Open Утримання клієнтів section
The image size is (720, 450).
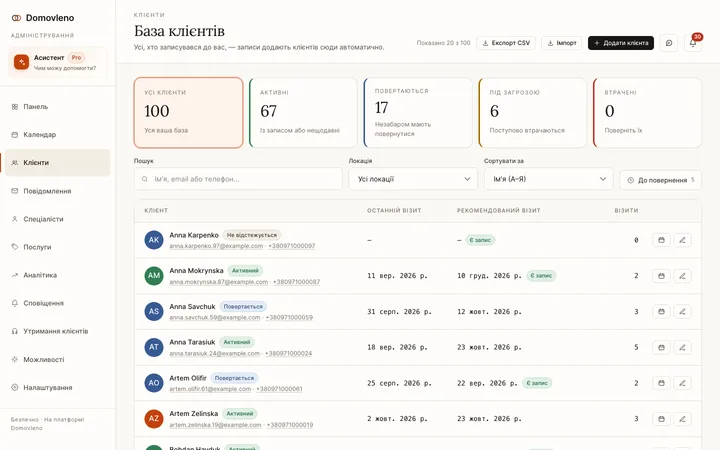(58, 331)
